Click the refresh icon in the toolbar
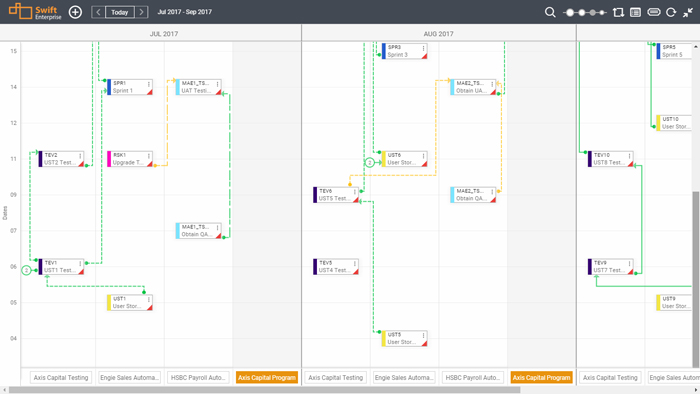This screenshot has height=394, width=700. (x=671, y=12)
